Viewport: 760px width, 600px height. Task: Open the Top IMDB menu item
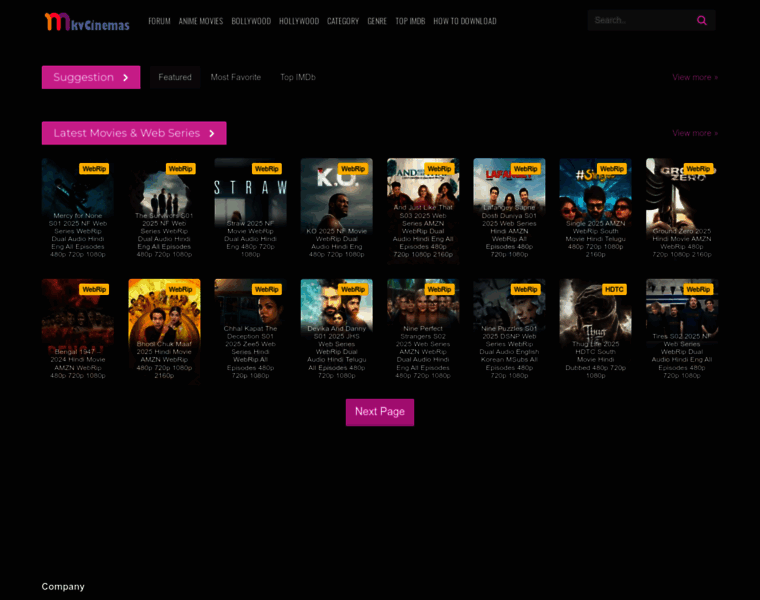(x=410, y=21)
